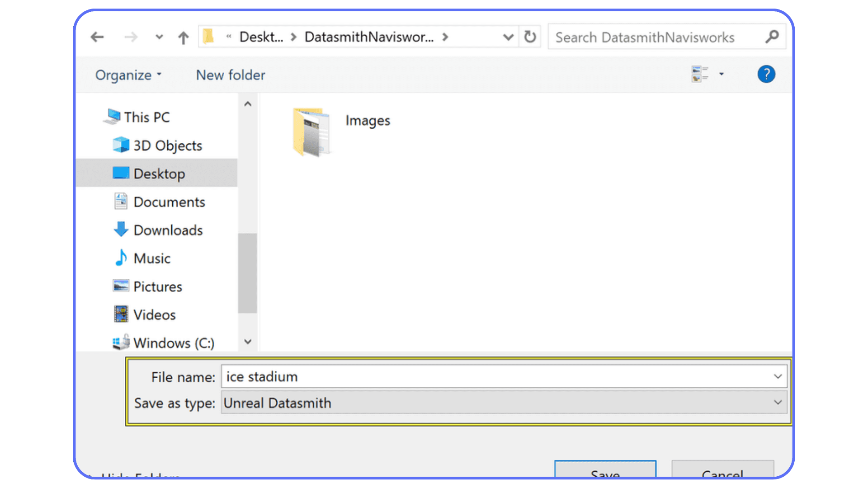
Task: Click the Save button
Action: coord(605,469)
